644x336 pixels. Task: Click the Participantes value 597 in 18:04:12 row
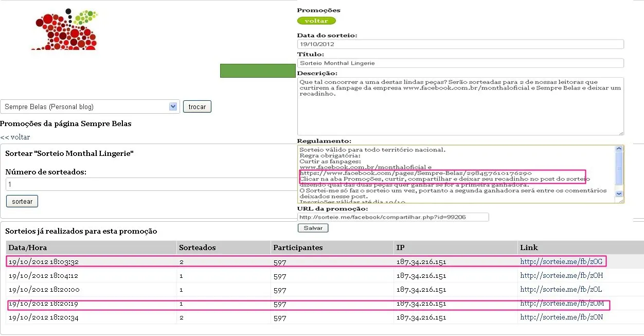[x=280, y=276]
